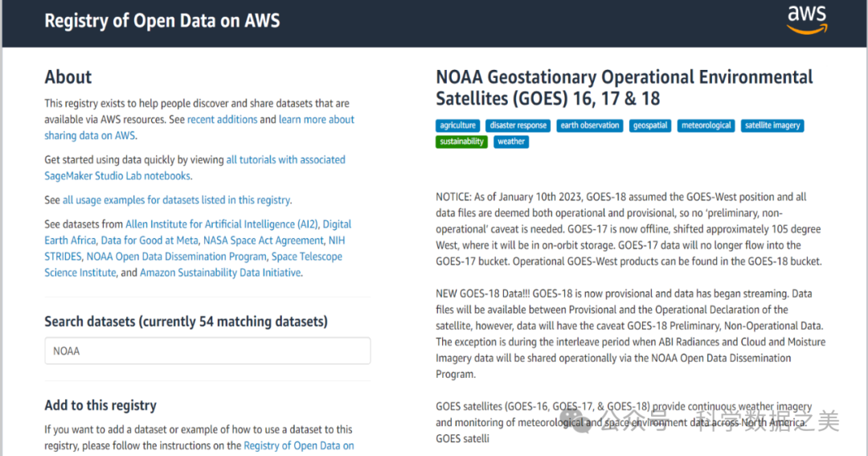Open the NOAA GOES 16, 17 & 18 dataset title

[x=624, y=88]
